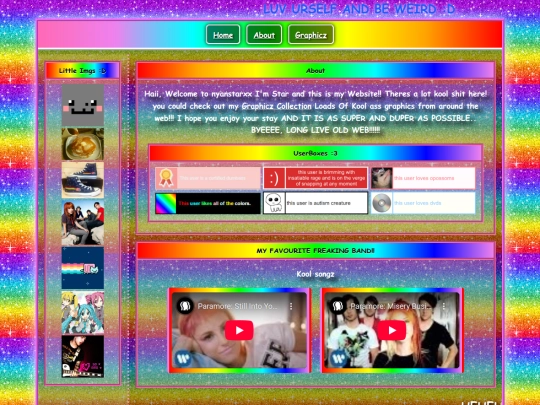This screenshot has width=540, height=405.
Task: Click the rainbow gradient userbox icon
Action: point(166,203)
